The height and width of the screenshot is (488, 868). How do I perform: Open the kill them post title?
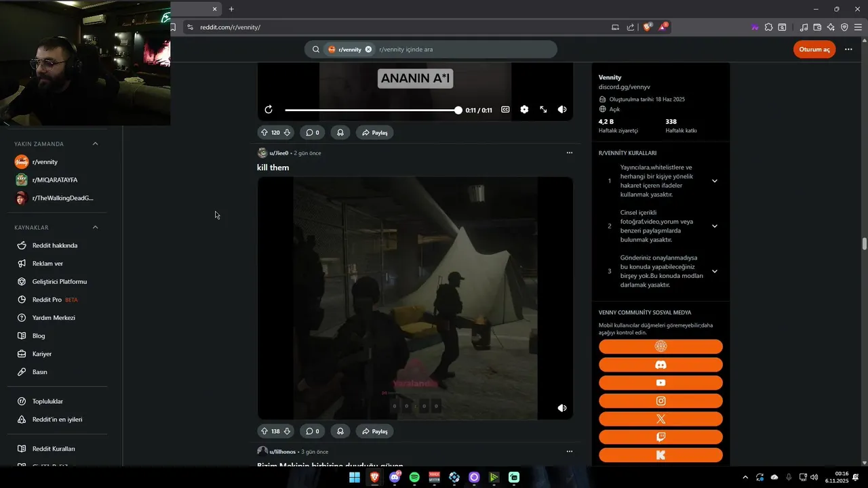click(x=273, y=167)
